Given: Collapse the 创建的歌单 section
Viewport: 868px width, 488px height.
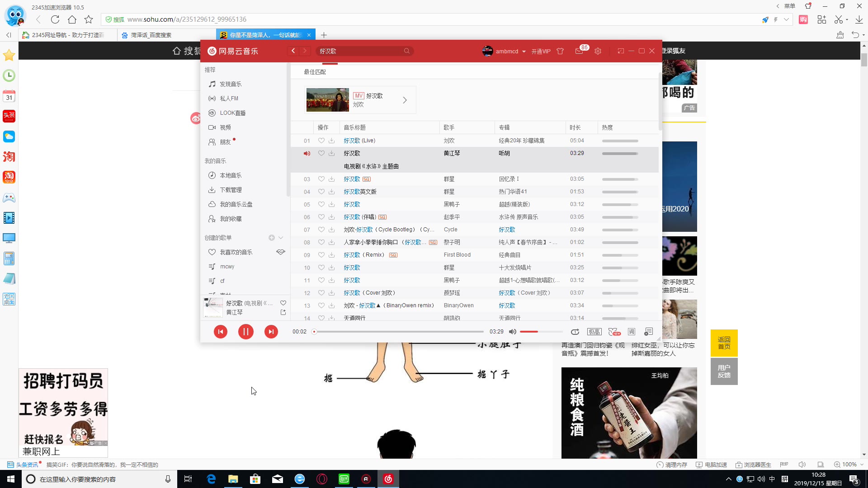Looking at the screenshot, I should pos(281,238).
